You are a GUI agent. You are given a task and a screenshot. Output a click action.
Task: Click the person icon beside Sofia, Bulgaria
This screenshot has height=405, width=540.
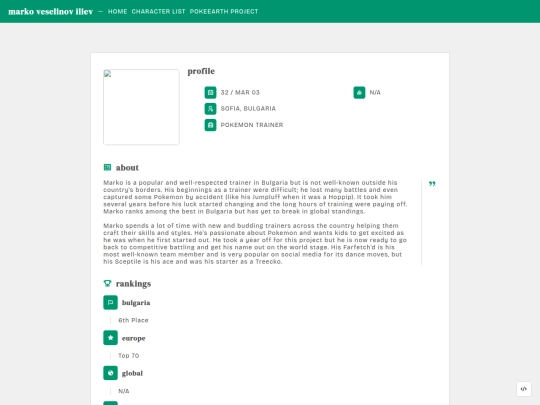pos(210,108)
